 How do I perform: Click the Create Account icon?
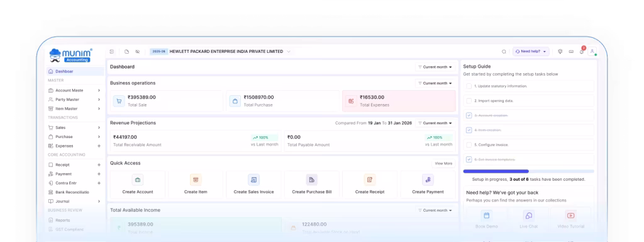coord(138,180)
